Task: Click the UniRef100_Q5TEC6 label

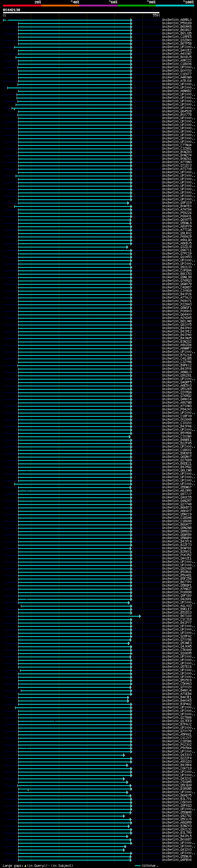Action: tap(177, 667)
